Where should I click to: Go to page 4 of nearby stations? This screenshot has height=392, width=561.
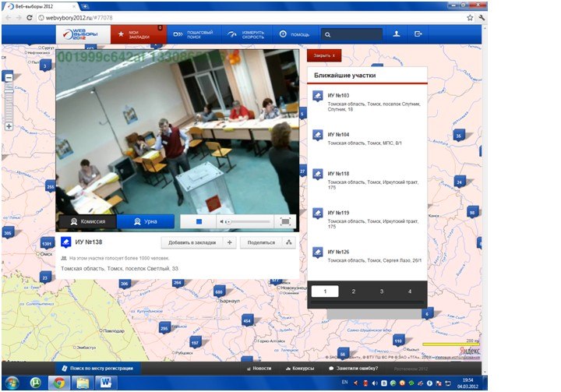410,291
